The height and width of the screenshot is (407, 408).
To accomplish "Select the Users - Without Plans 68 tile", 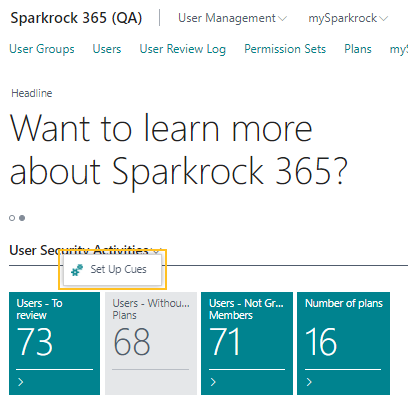I will click(151, 343).
